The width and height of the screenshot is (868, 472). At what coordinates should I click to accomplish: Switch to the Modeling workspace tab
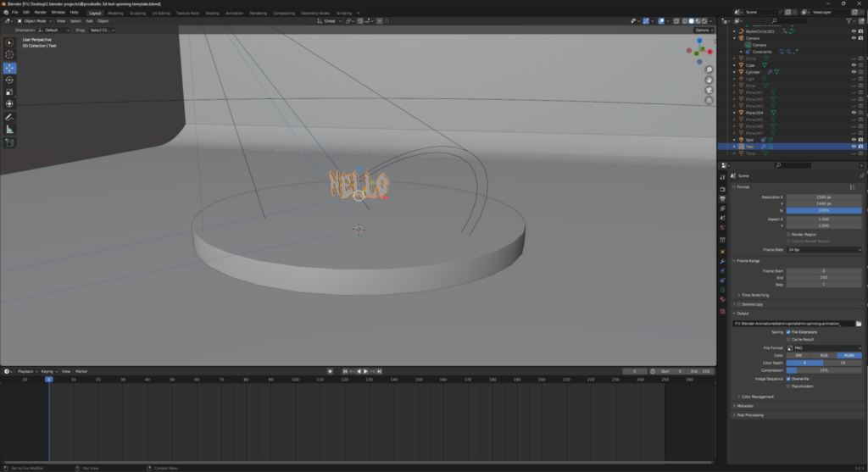click(115, 13)
